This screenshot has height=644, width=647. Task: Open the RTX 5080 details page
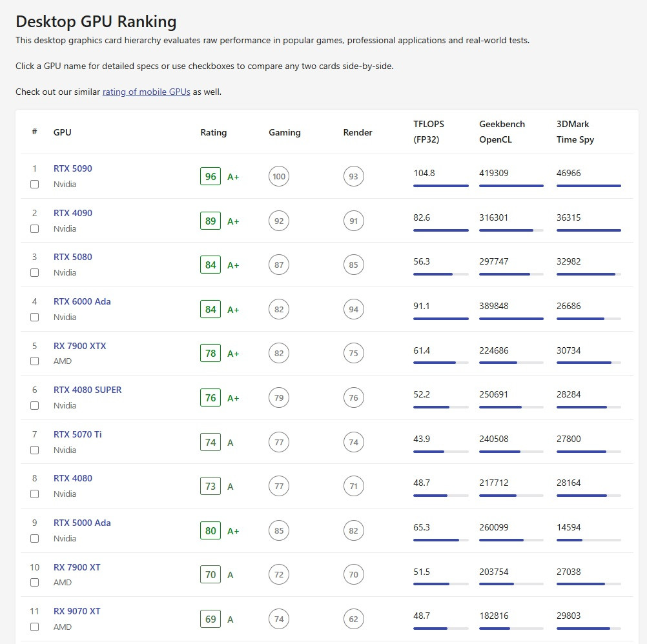72,257
